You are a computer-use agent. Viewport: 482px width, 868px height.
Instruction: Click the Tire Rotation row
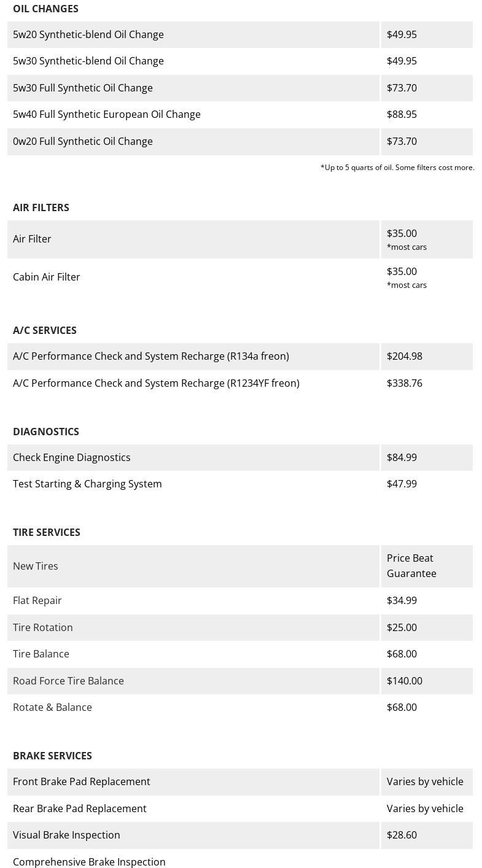pos(43,628)
